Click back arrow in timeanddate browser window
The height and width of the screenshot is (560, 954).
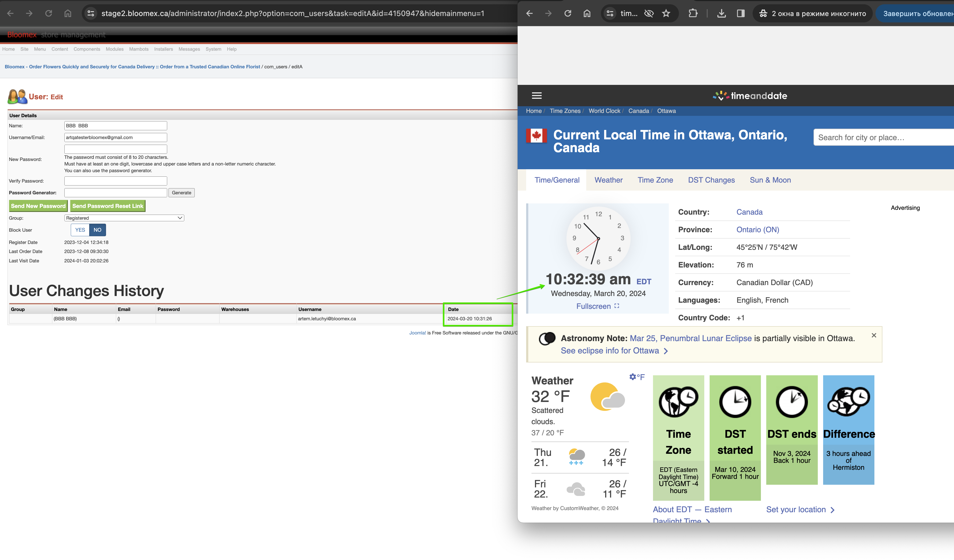(x=529, y=14)
